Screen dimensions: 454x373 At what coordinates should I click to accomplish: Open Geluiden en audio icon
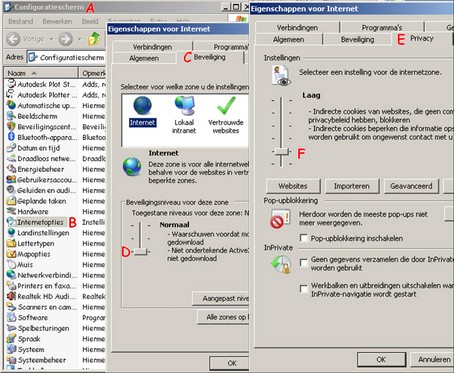(12, 190)
